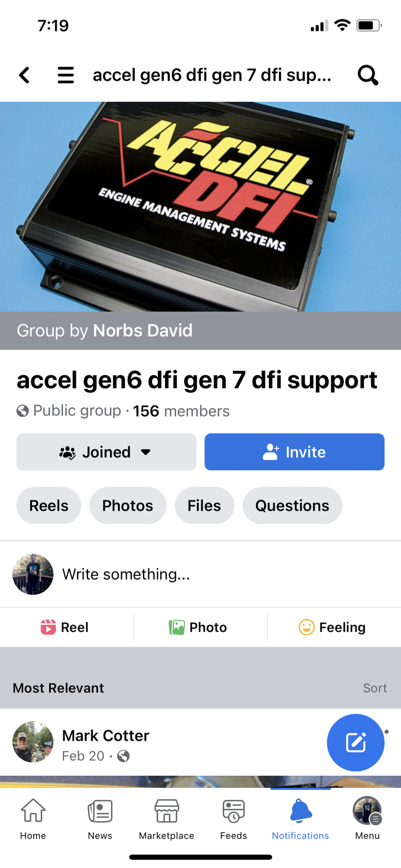Screen dimensions: 401x868
Task: Open the Feeds icon
Action: (x=234, y=810)
